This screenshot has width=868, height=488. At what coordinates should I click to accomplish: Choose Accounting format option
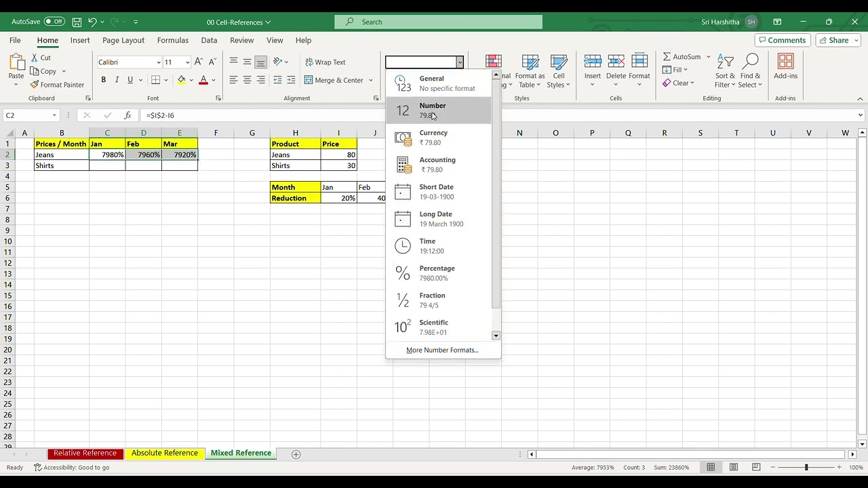click(439, 165)
